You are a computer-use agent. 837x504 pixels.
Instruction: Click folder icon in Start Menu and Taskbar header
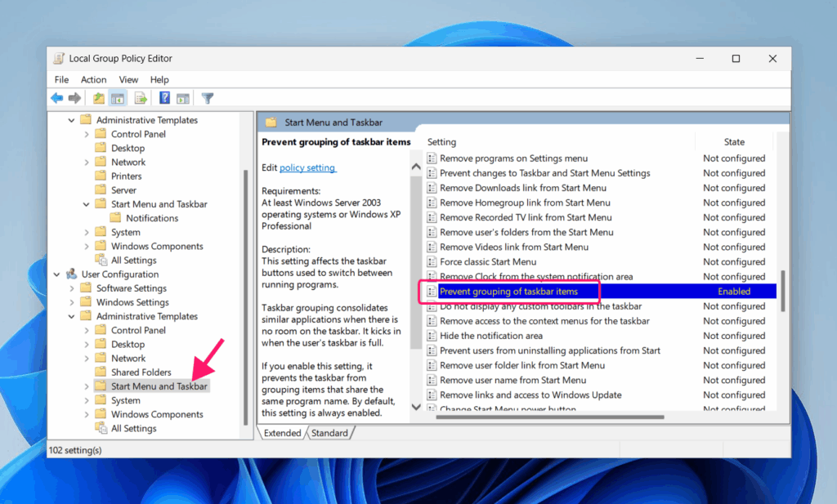271,123
